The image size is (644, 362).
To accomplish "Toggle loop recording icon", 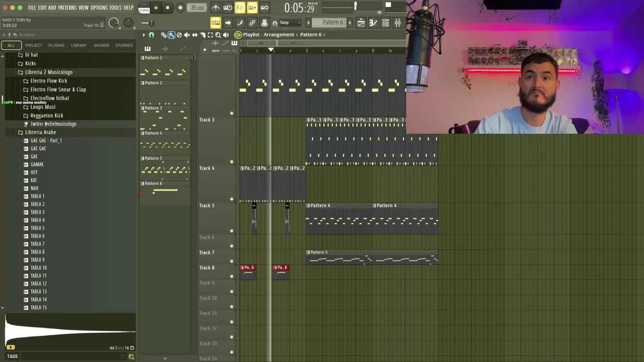I will (264, 8).
